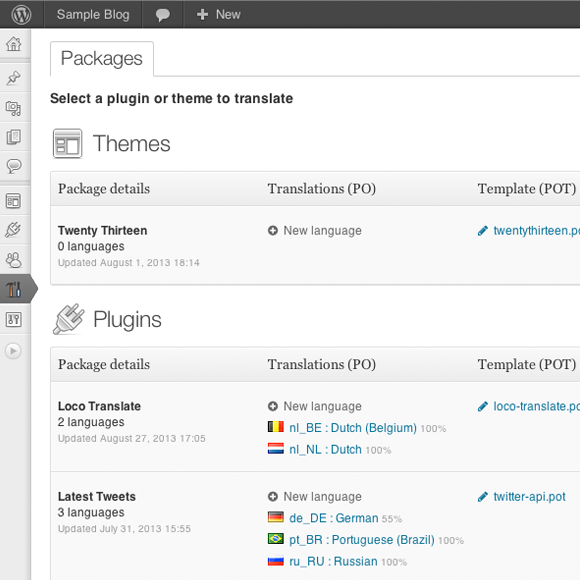
Task: Go to Dashboard home icon in sidebar
Action: 14,44
